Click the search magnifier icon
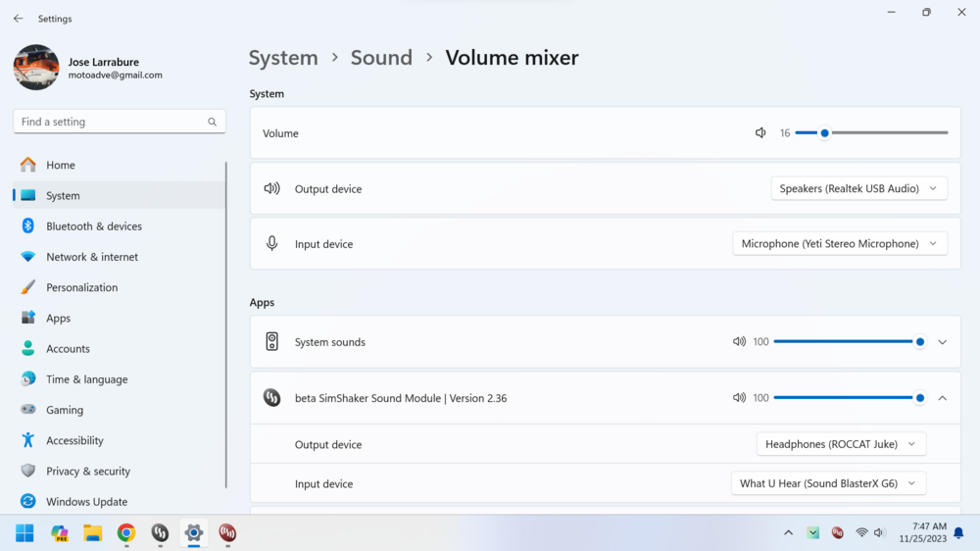The image size is (980, 551). (x=212, y=122)
